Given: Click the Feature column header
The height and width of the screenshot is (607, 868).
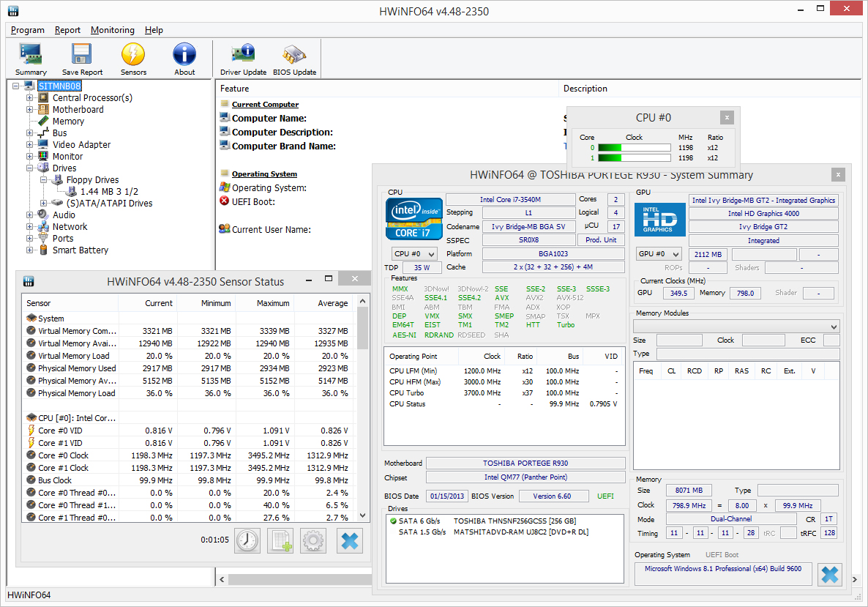Looking at the screenshot, I should pyautogui.click(x=387, y=89).
